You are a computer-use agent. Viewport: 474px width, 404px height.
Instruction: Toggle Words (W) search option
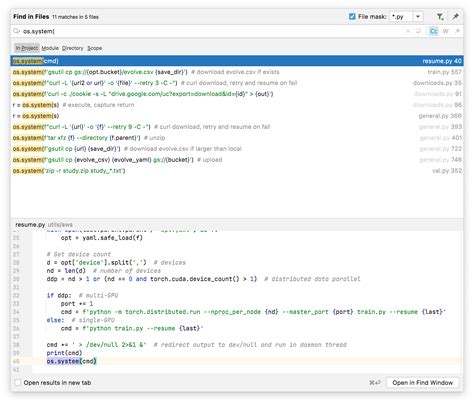(x=446, y=31)
